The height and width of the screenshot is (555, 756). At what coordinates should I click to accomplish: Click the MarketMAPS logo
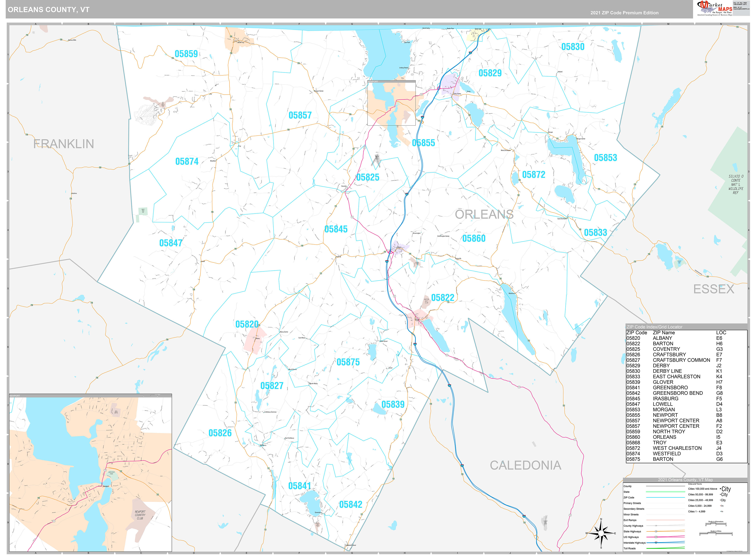[715, 8]
